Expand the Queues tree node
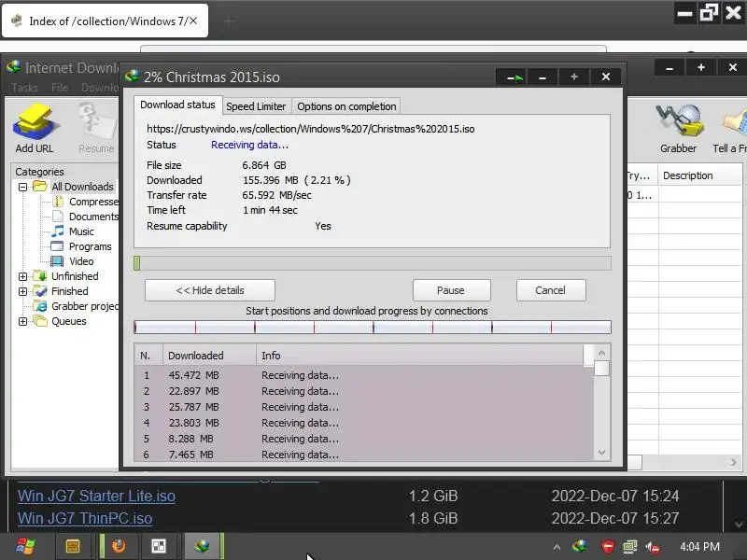The image size is (747, 560). [x=22, y=321]
